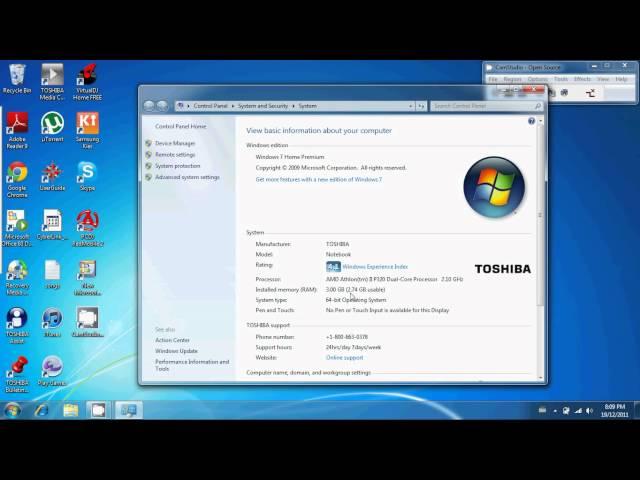
Task: Select the iTunes desktop icon
Action: tap(52, 322)
